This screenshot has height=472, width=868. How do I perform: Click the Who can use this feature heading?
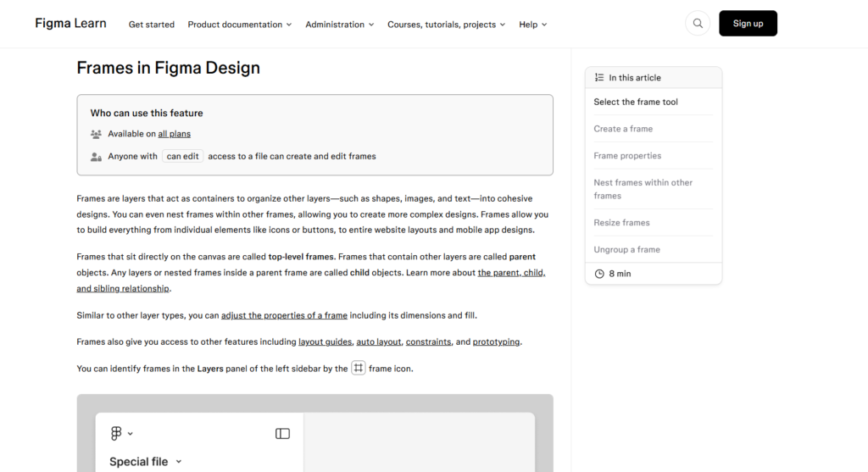pyautogui.click(x=147, y=113)
